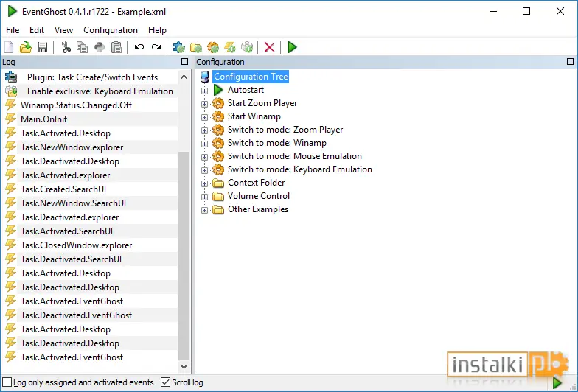This screenshot has width=578, height=392.
Task: Paste using clipboard toolbar icon
Action: pos(116,47)
